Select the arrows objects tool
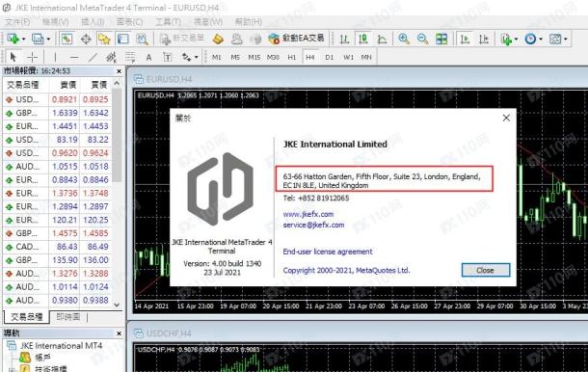This screenshot has width=588, height=372. [x=186, y=57]
